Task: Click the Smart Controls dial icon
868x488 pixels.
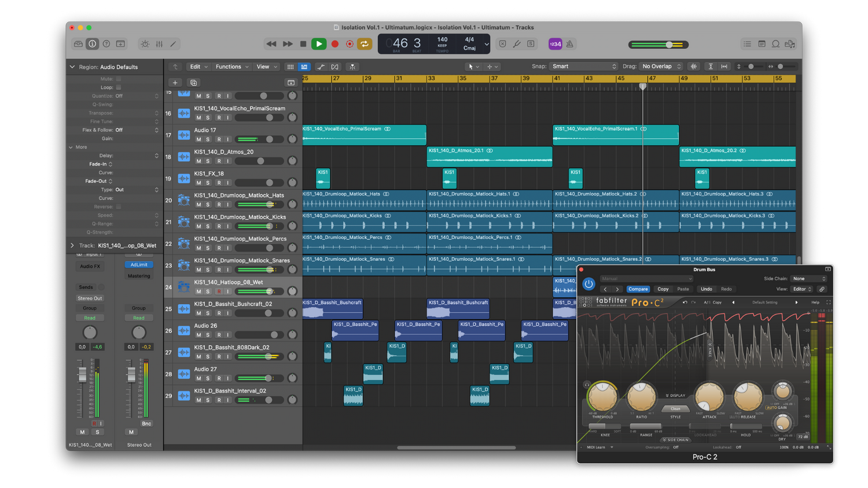Action: point(145,44)
